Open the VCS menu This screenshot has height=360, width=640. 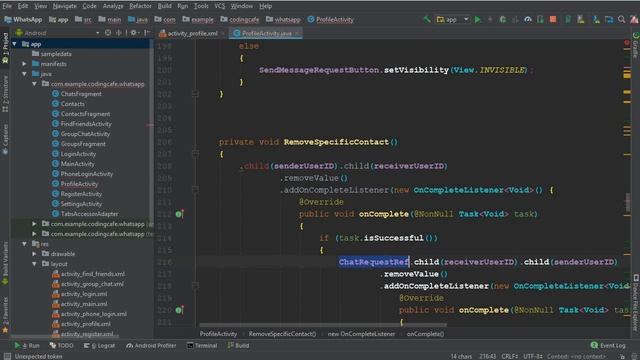[220, 6]
